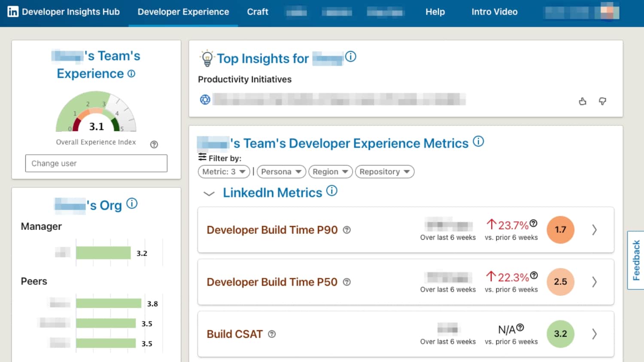Screen dimensions: 644x362
Task: Click help icon next to N/A value
Action: 520,328
